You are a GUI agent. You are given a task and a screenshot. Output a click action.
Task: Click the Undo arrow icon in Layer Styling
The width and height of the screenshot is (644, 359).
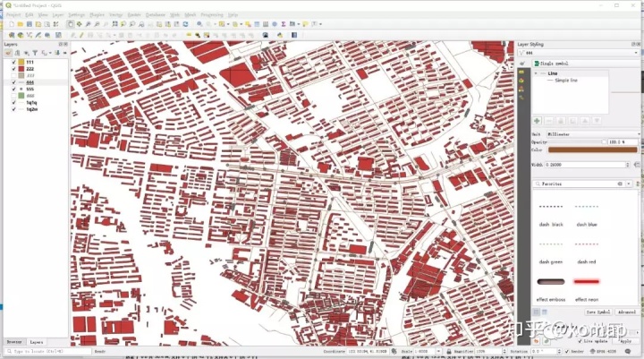[x=537, y=341]
